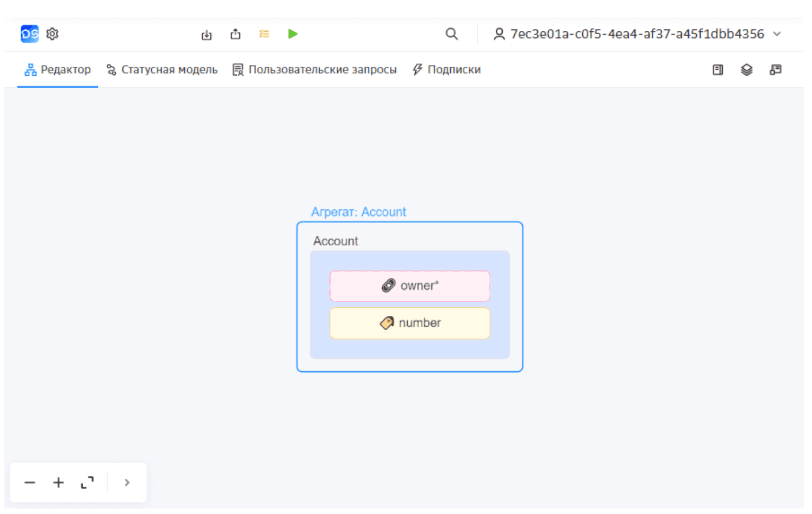The image size is (812, 514).
Task: Open the Статусная модель tab
Action: (x=162, y=70)
